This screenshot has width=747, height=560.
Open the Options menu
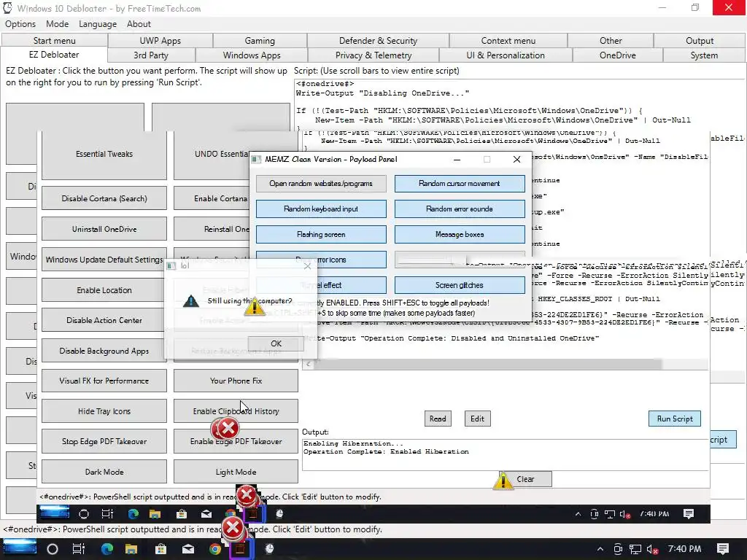tap(20, 24)
